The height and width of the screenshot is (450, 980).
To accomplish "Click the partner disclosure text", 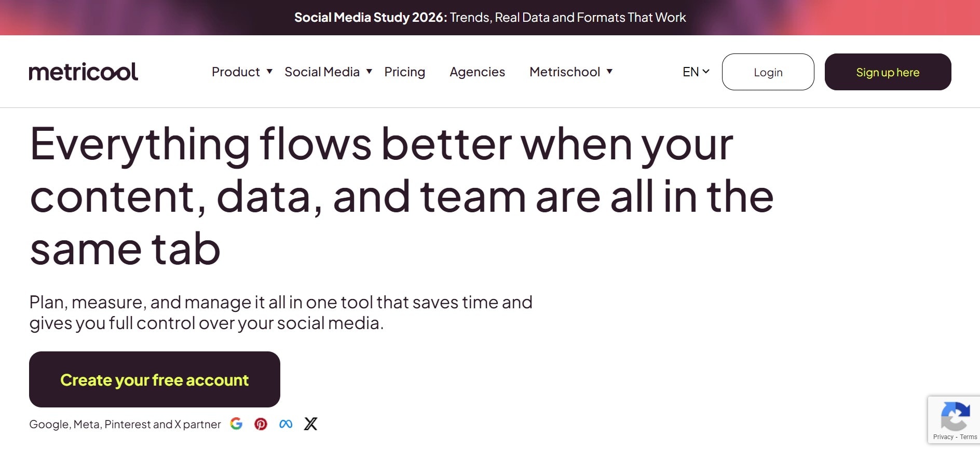I will [x=125, y=424].
